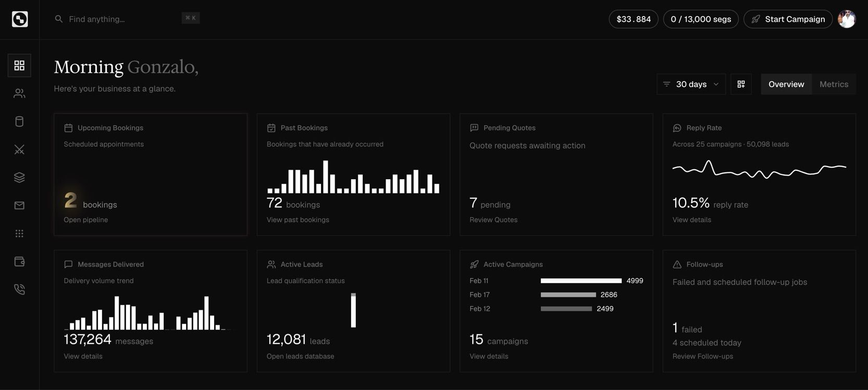Open View details under Messages Delivered
The height and width of the screenshot is (390, 868).
[x=83, y=356]
